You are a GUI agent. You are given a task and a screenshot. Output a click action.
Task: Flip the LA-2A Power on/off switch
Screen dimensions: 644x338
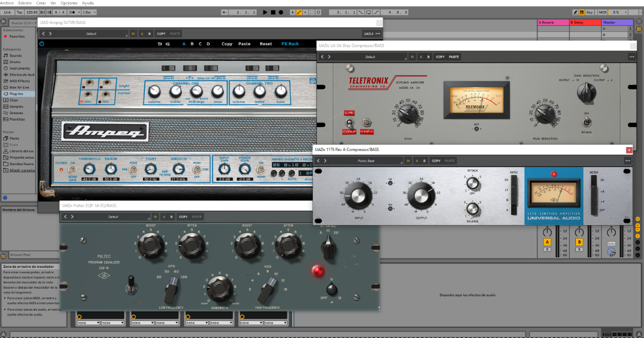586,122
